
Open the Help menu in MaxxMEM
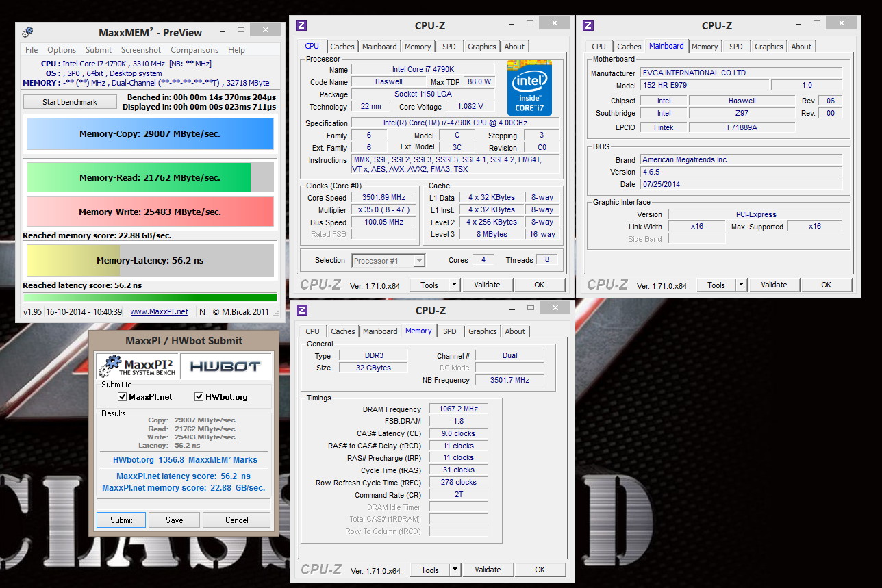(236, 50)
